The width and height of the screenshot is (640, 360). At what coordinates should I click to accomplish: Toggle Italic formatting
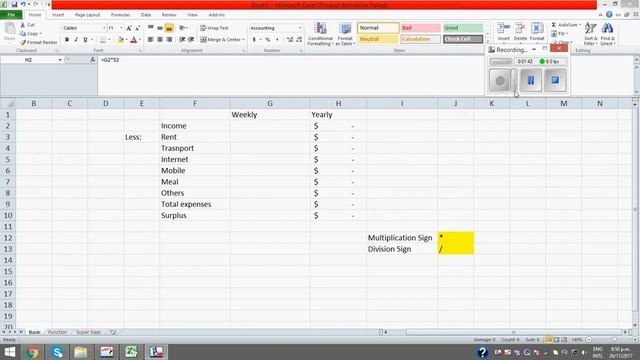point(76,40)
